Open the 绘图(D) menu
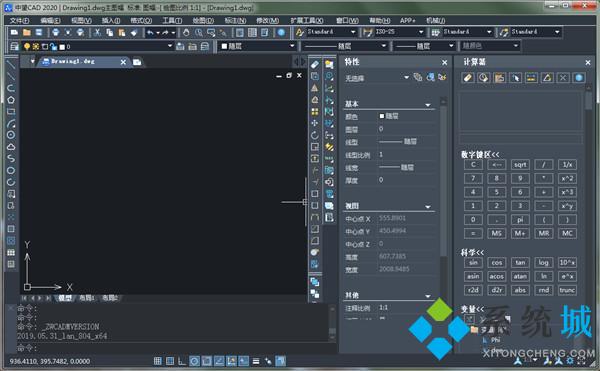Viewport: 600px width, 371px height. click(203, 20)
